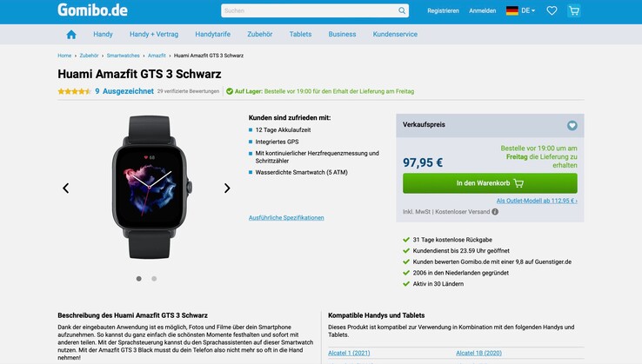642x364 pixels.
Task: Open the wishlist heart in header
Action: coord(552,10)
